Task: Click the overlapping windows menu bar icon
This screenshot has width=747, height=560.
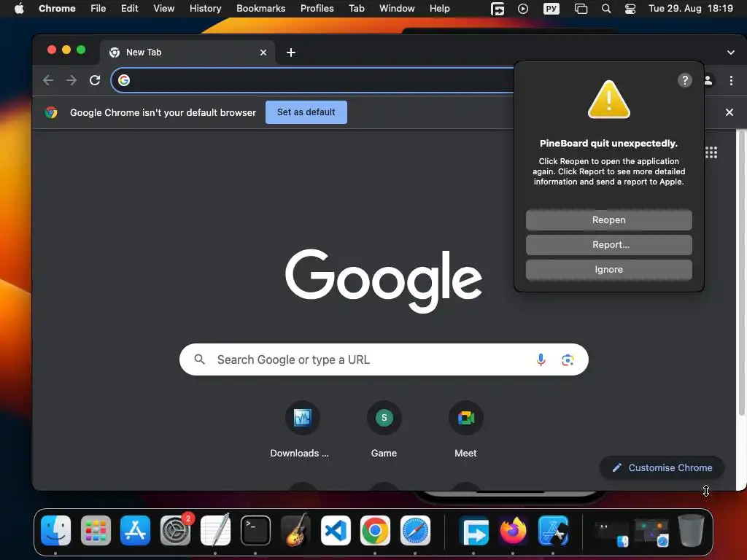Action: click(581, 9)
